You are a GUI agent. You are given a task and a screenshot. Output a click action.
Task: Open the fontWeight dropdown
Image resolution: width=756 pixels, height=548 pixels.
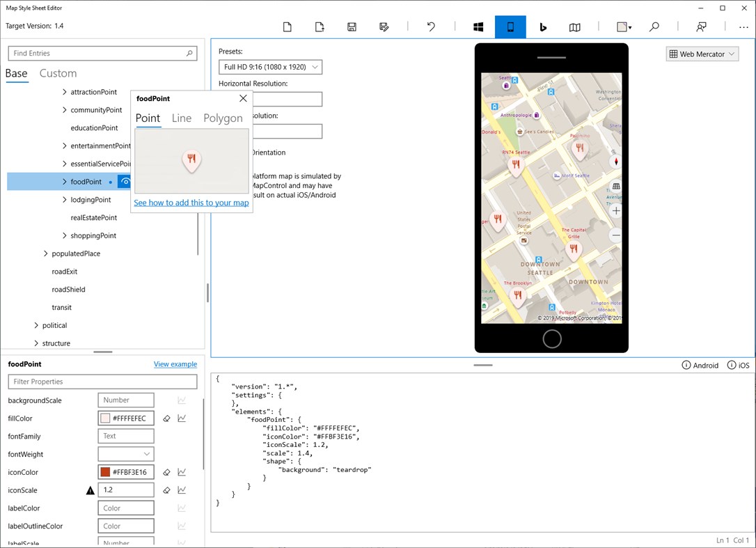pyautogui.click(x=126, y=454)
